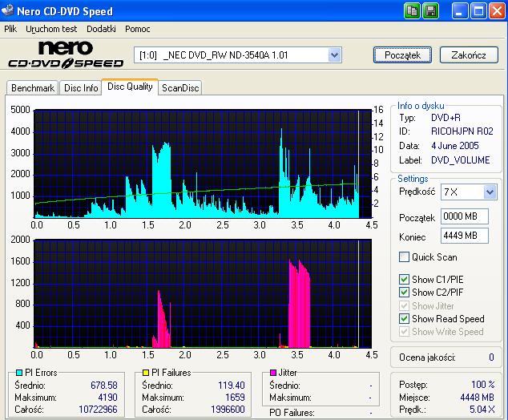
Task: Close the Nero CD-DVD Speed window
Action: click(x=497, y=11)
